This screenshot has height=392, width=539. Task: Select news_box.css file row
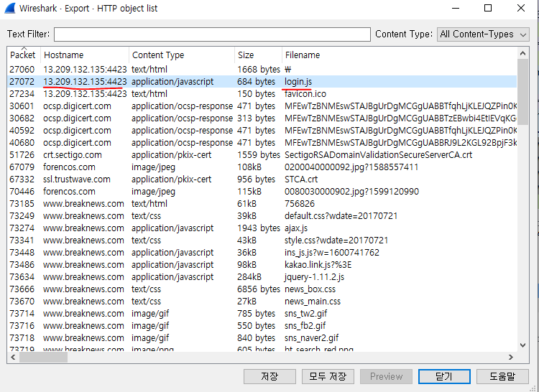point(262,289)
